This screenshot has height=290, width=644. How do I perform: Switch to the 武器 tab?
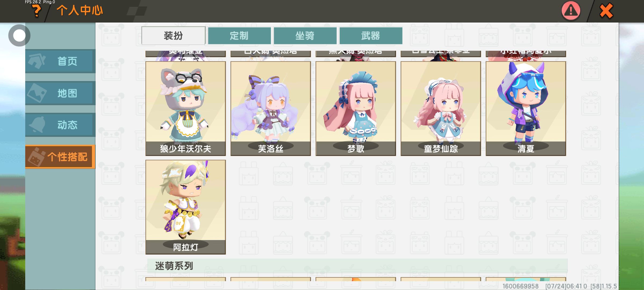[x=371, y=35]
